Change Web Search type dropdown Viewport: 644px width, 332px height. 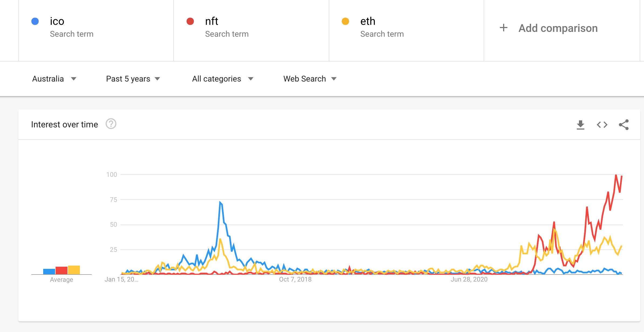click(310, 79)
